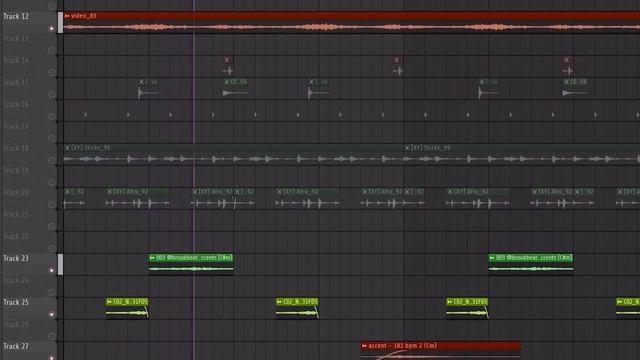640x360 pixels.
Task: Toggle the Track 22 mute switch
Action: (51, 248)
